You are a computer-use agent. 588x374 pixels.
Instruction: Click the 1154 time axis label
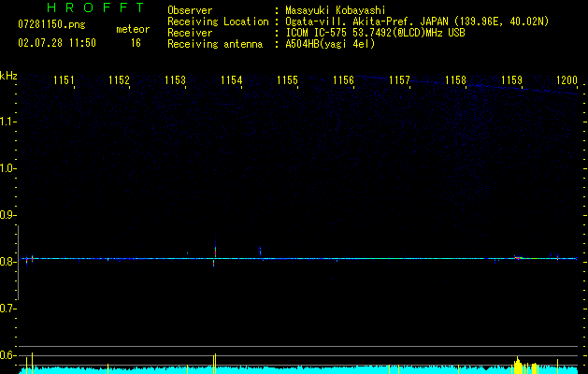232,79
